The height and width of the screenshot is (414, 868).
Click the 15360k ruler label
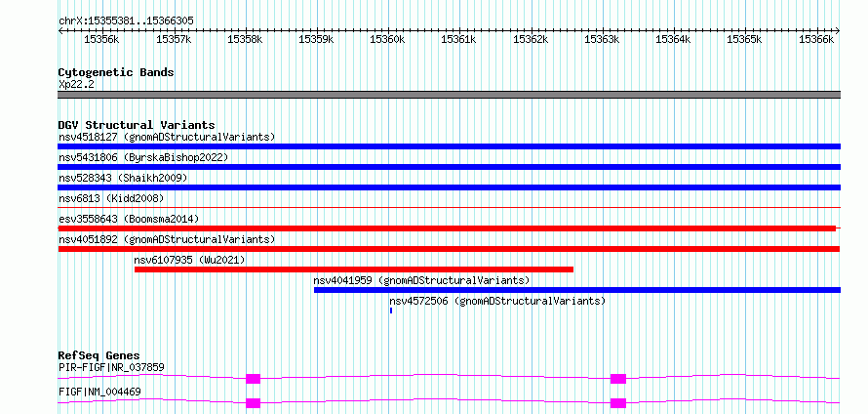[x=388, y=39]
